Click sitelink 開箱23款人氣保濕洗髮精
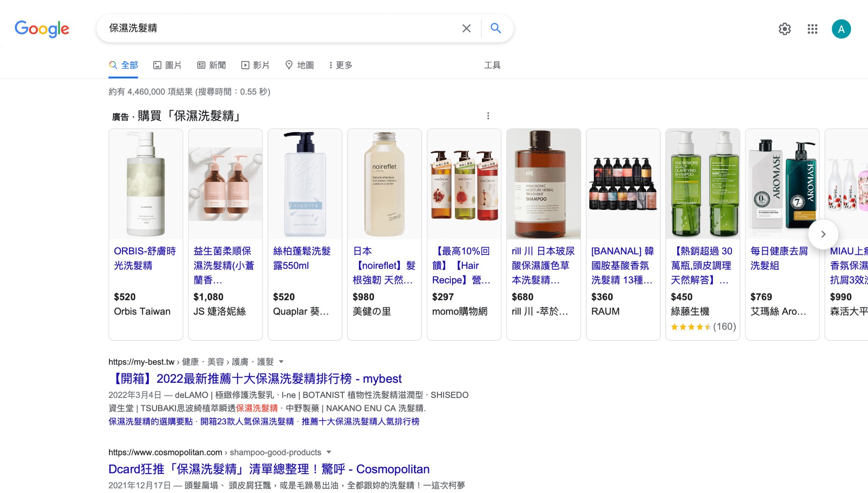 click(247, 422)
